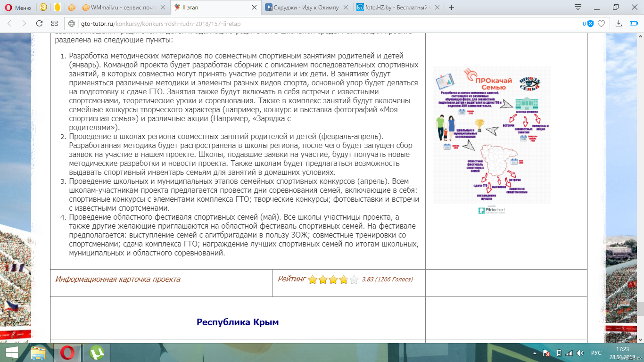Viewport: 644px width, 362px height.
Task: Open File Explorer from taskbar
Action: pos(38,352)
